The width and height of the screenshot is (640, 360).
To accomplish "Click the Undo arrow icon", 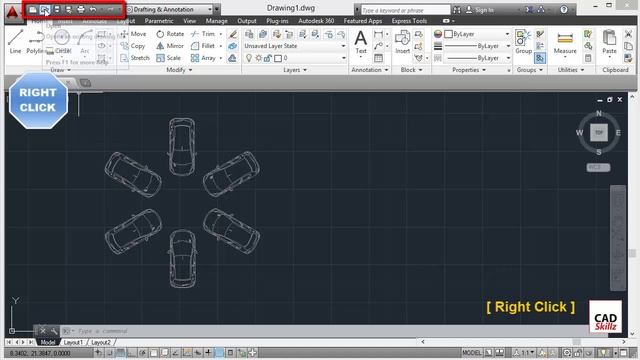I will click(x=93, y=9).
